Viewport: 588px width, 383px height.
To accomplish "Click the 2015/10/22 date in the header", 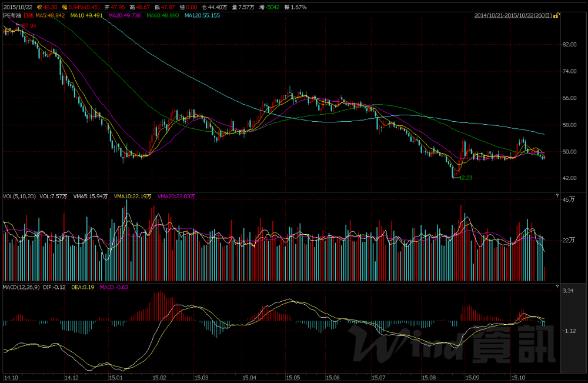I will pos(16,6).
